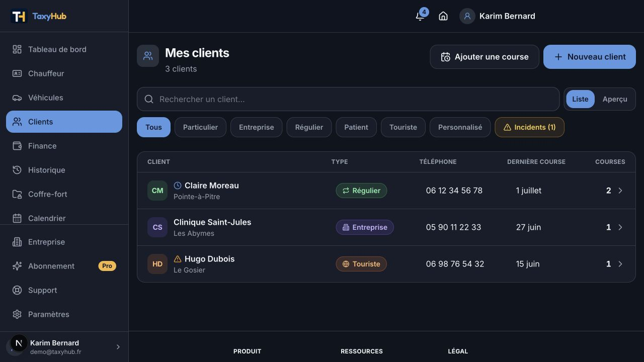Show Incidents (1) filter

(x=529, y=127)
